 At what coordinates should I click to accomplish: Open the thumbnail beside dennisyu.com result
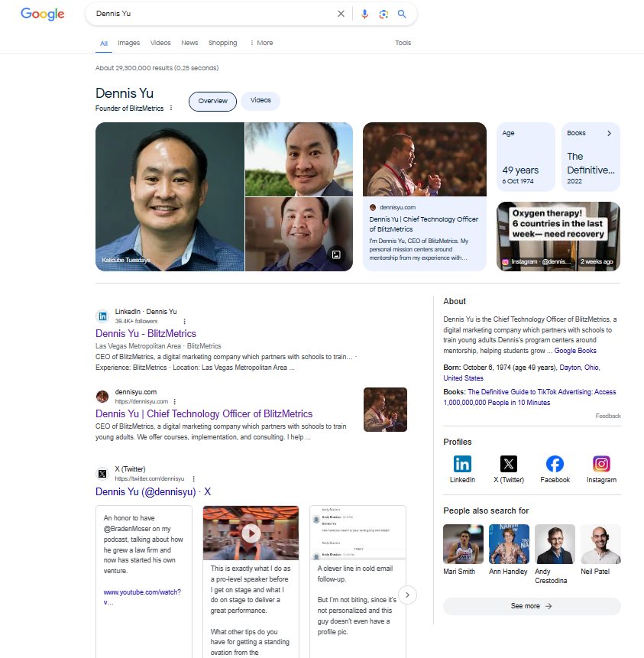point(385,410)
